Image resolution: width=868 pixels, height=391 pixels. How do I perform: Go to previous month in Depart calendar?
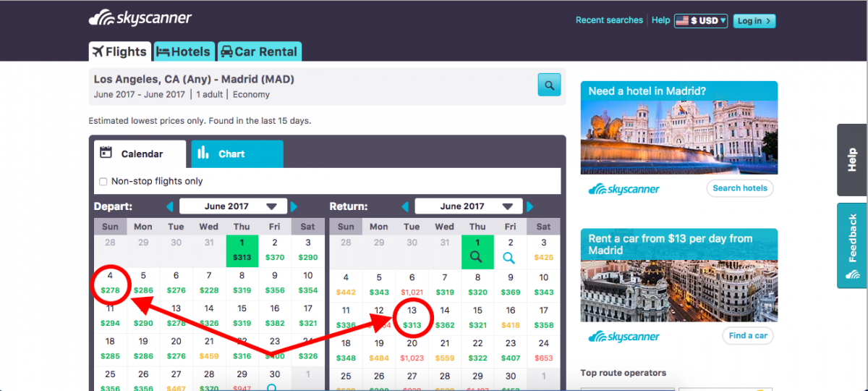tap(170, 206)
